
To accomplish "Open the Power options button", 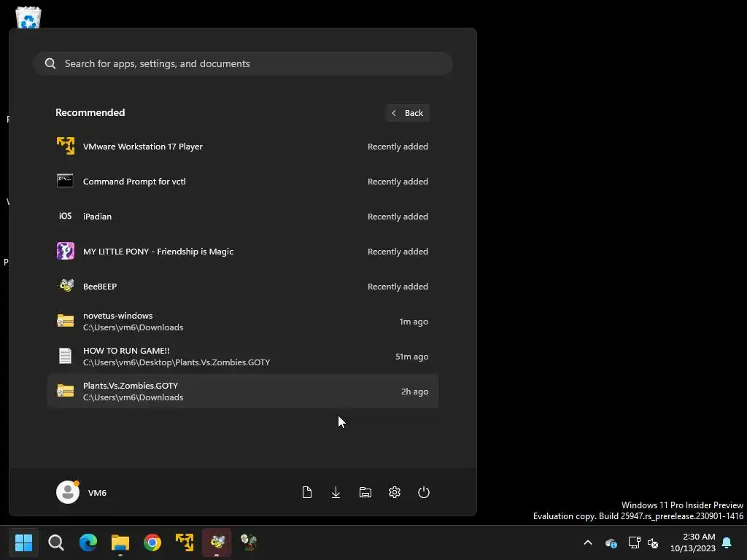I will (x=424, y=492).
